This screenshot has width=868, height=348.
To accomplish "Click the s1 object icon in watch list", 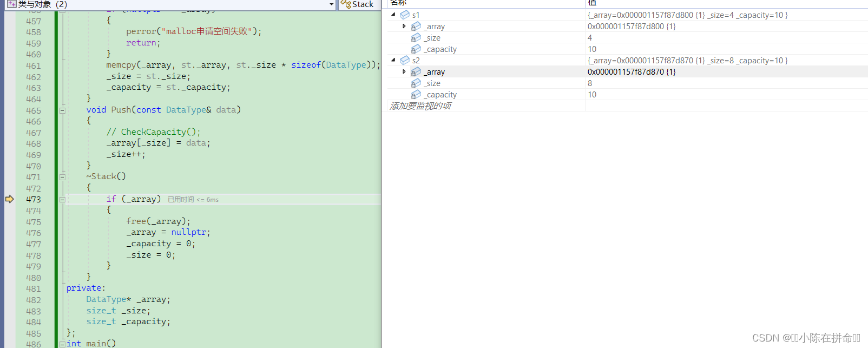I will 404,15.
